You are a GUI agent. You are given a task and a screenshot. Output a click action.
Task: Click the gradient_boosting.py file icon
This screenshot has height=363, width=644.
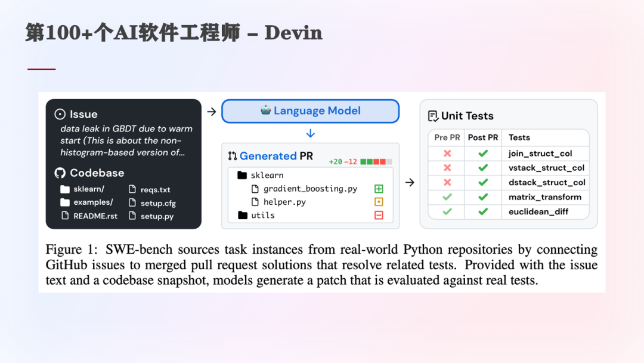pyautogui.click(x=255, y=189)
